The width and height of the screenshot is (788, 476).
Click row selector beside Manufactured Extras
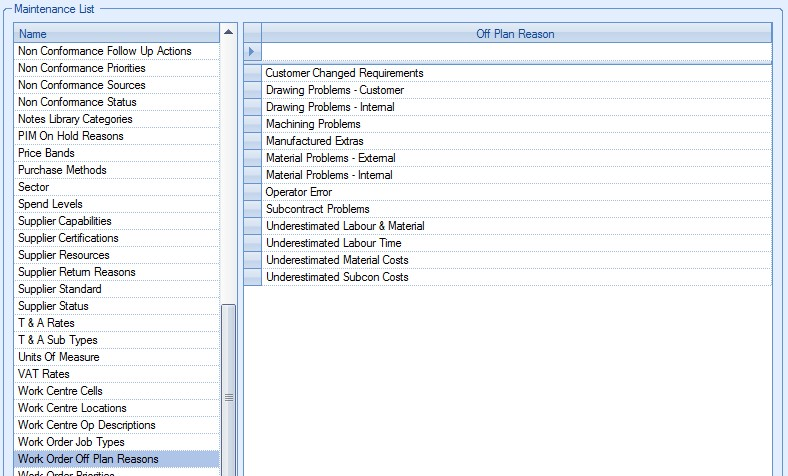coord(252,141)
